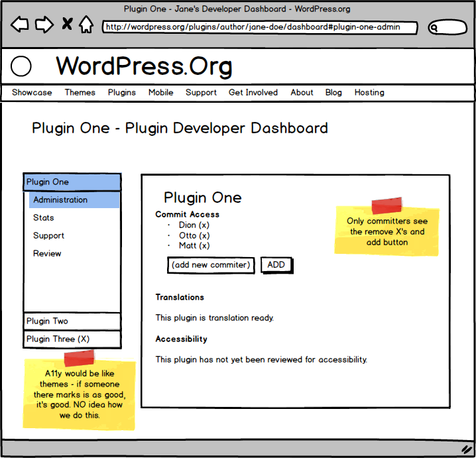The image size is (476, 458).
Task: Select Stats in the Plugin One menu
Action: (44, 218)
